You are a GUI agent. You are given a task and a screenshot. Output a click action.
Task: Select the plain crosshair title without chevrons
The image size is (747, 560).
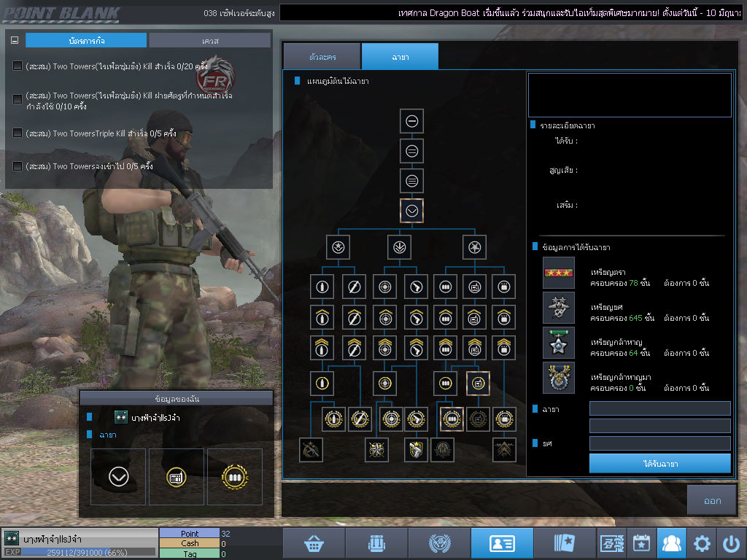click(x=385, y=287)
